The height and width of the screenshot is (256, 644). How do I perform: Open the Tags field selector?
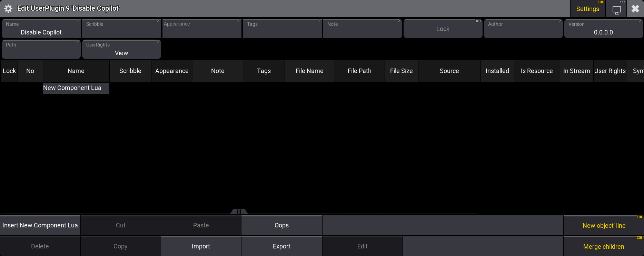coord(282,29)
